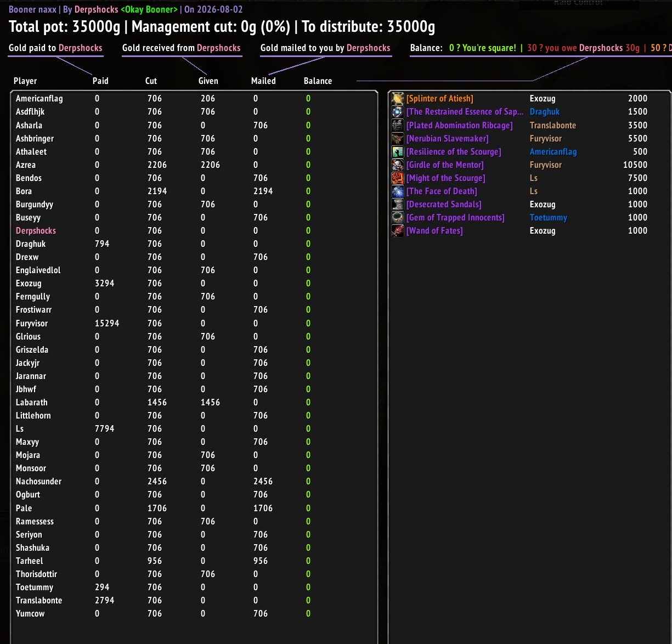Select the pink Derpshocks player row
Viewport: 672px width, 644px height.
coord(194,230)
